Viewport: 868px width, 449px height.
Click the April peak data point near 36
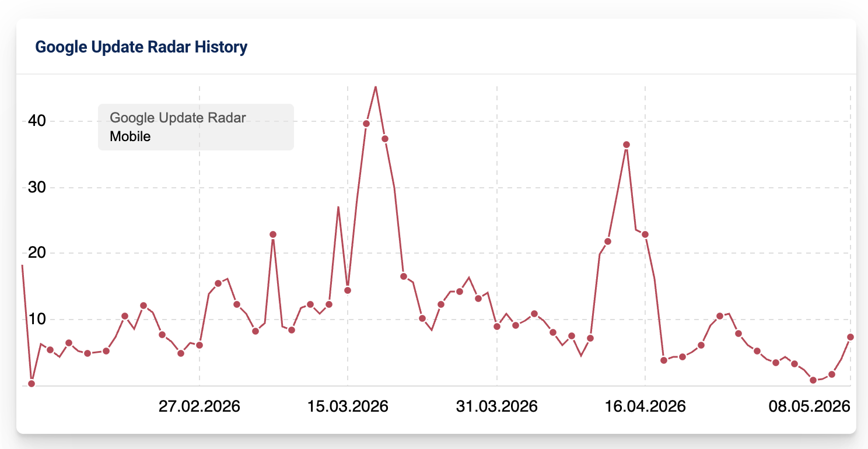point(626,145)
